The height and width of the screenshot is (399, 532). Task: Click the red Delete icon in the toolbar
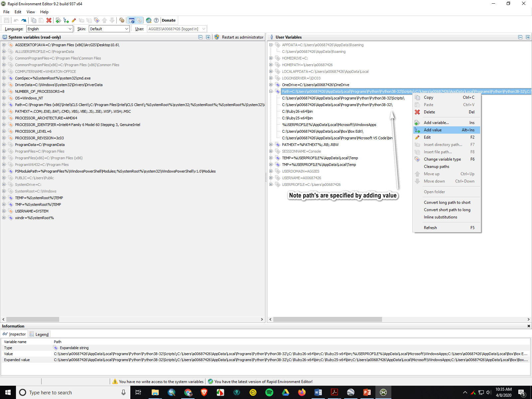[x=49, y=20]
